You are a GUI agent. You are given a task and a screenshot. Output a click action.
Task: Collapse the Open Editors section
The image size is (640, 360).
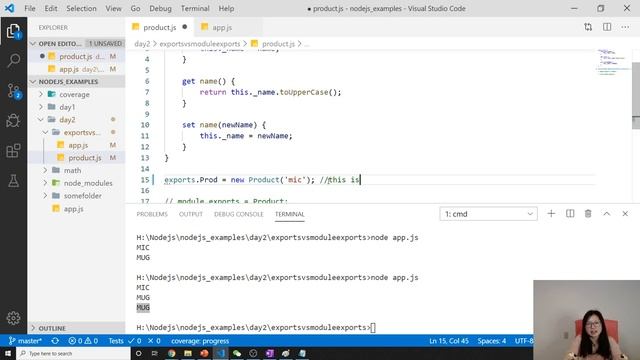(x=33, y=43)
